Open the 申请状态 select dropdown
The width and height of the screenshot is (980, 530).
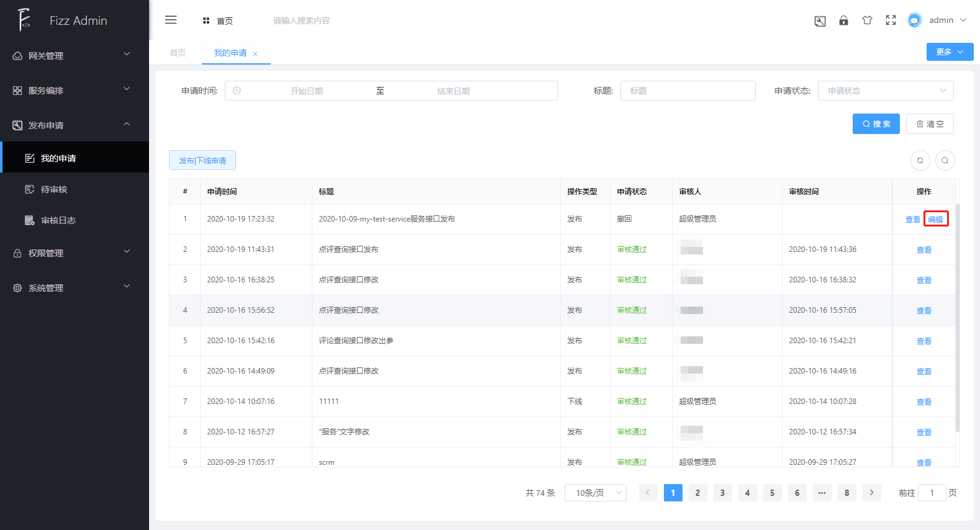pos(886,91)
